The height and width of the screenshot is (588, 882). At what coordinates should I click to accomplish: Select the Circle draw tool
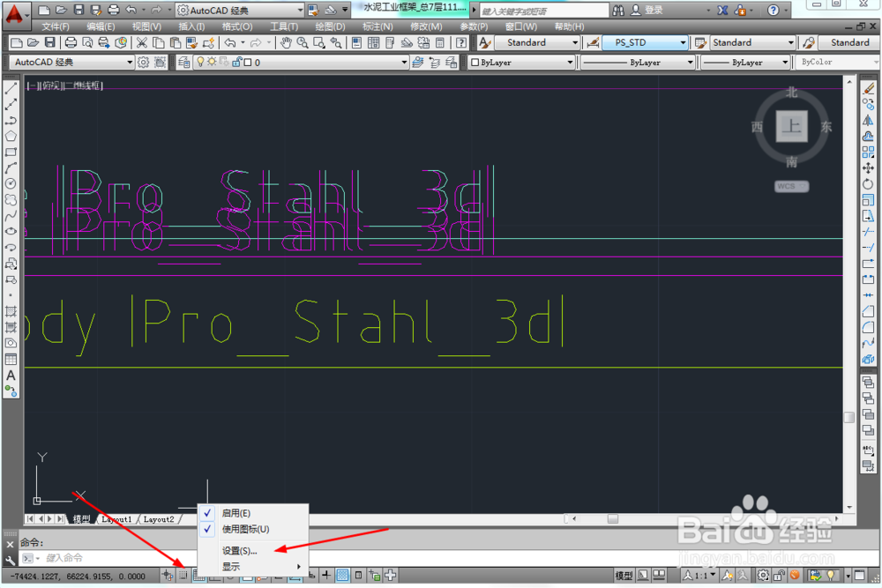[x=11, y=183]
